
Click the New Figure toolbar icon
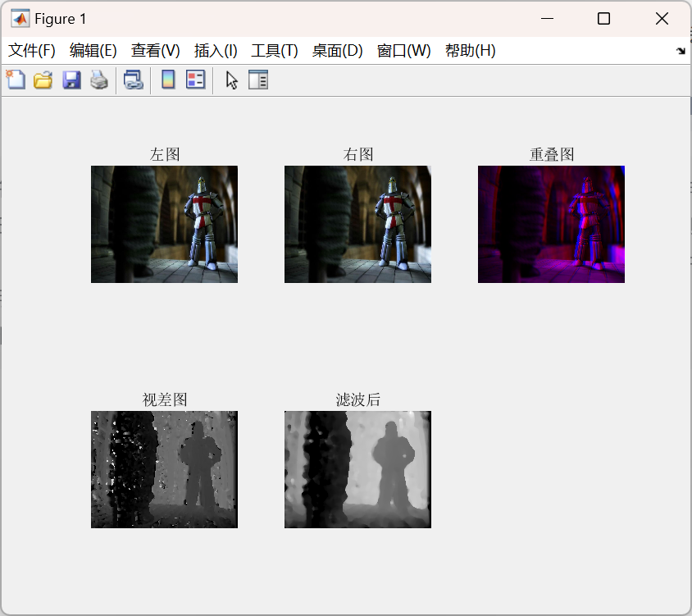(x=16, y=80)
